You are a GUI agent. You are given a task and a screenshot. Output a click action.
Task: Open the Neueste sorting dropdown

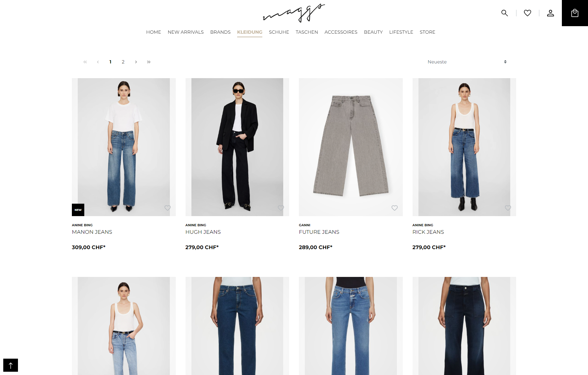click(467, 62)
